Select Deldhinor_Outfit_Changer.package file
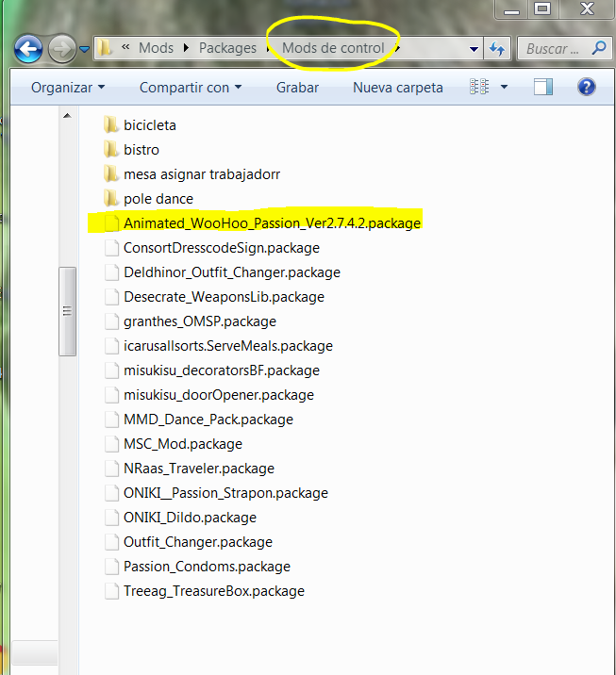 (x=232, y=272)
